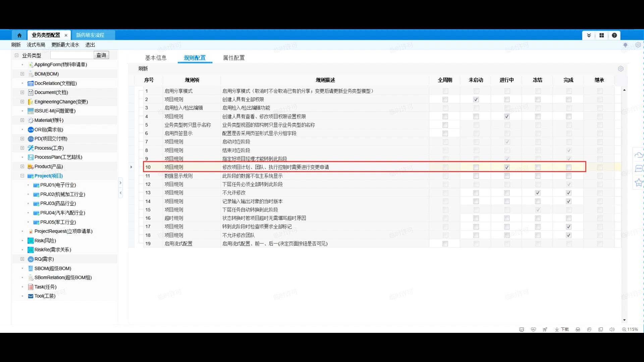
Task: Expand the Document(文档) tree node
Action: pyautogui.click(x=22, y=92)
